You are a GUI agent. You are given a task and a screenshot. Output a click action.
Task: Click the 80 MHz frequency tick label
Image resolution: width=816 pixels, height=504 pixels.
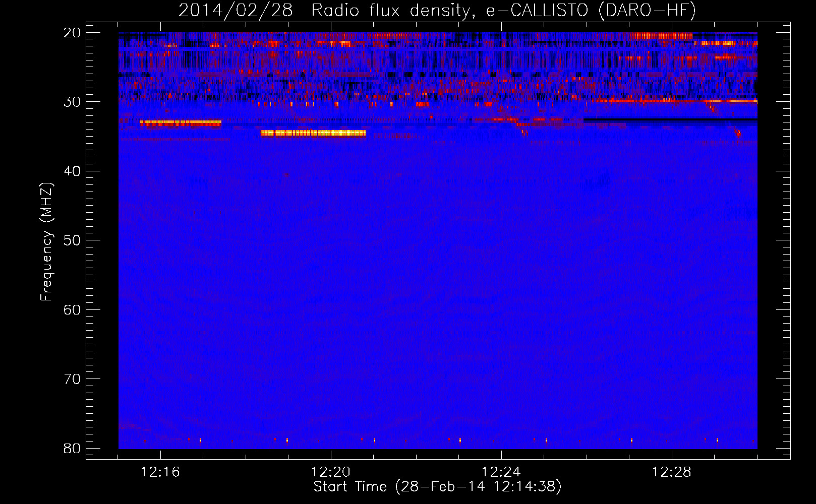(x=72, y=448)
